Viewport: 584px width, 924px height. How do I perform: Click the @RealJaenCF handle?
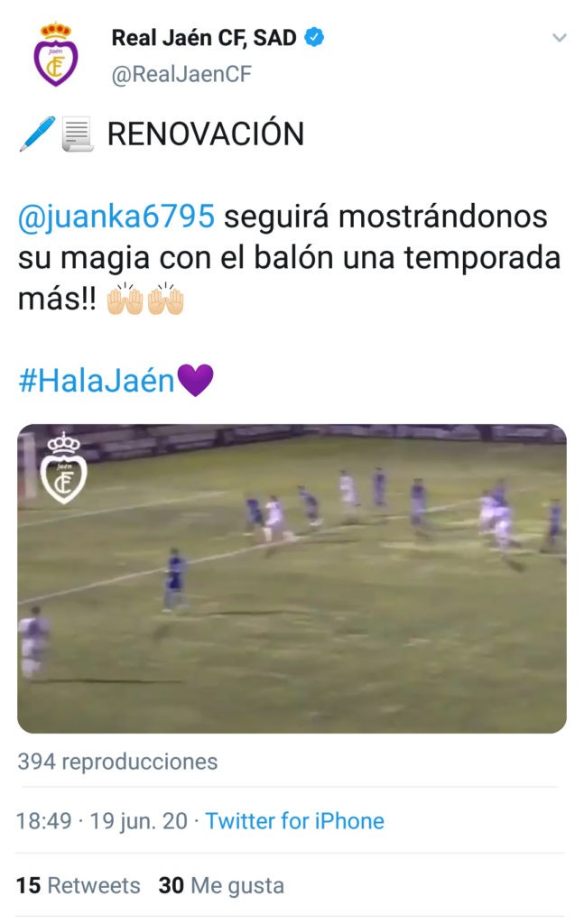pos(181,74)
